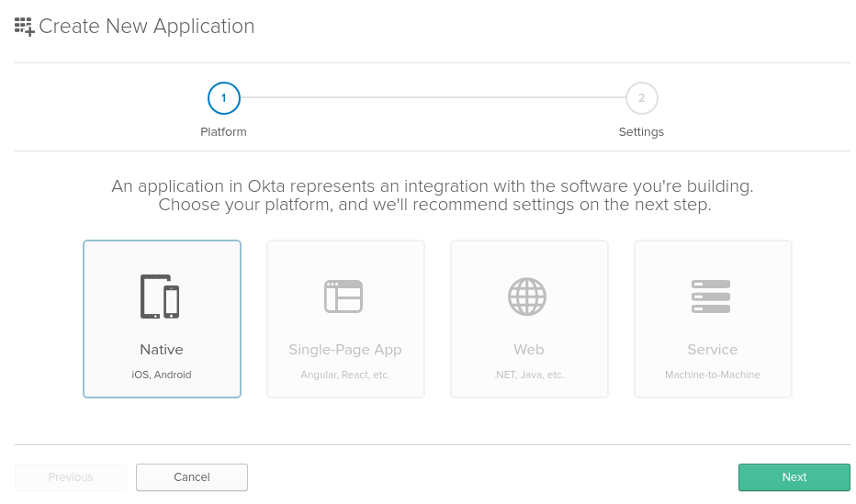The width and height of the screenshot is (856, 504).
Task: Click the Previous button
Action: (x=71, y=477)
